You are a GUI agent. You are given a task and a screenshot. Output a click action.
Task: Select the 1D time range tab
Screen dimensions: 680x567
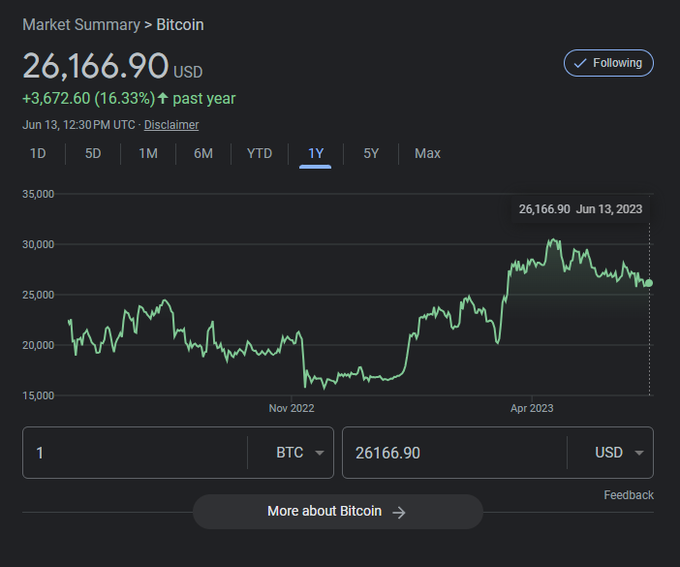[x=38, y=153]
